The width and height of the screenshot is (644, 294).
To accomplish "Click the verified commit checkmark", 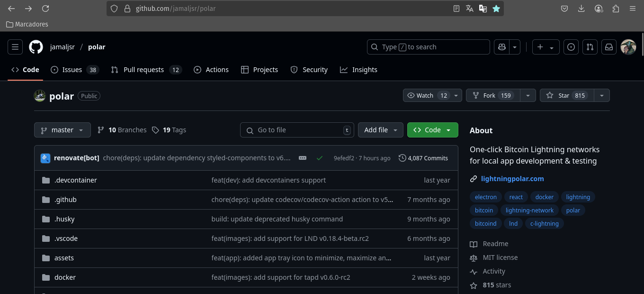I will (x=320, y=158).
